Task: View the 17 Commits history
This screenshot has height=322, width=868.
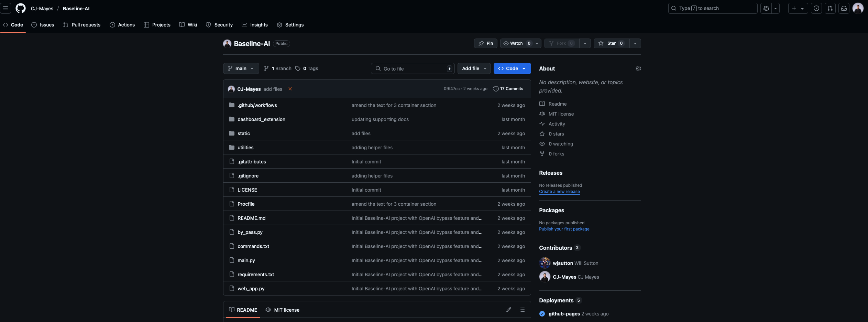Action: [x=508, y=89]
